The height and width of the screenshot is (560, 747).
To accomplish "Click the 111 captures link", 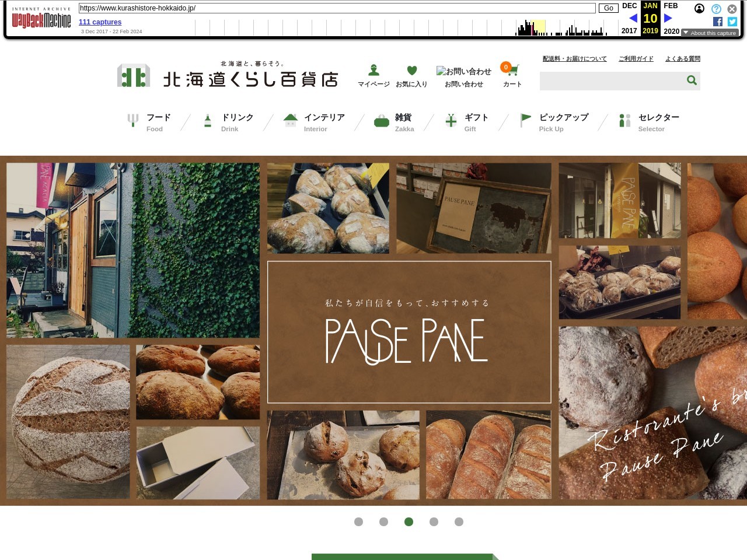I will click(100, 22).
